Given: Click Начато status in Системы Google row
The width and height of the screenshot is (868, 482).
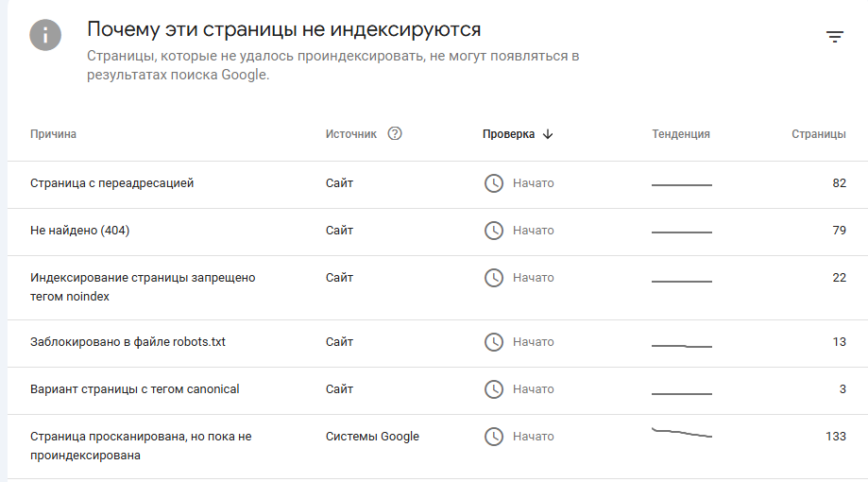Looking at the screenshot, I should point(533,436).
